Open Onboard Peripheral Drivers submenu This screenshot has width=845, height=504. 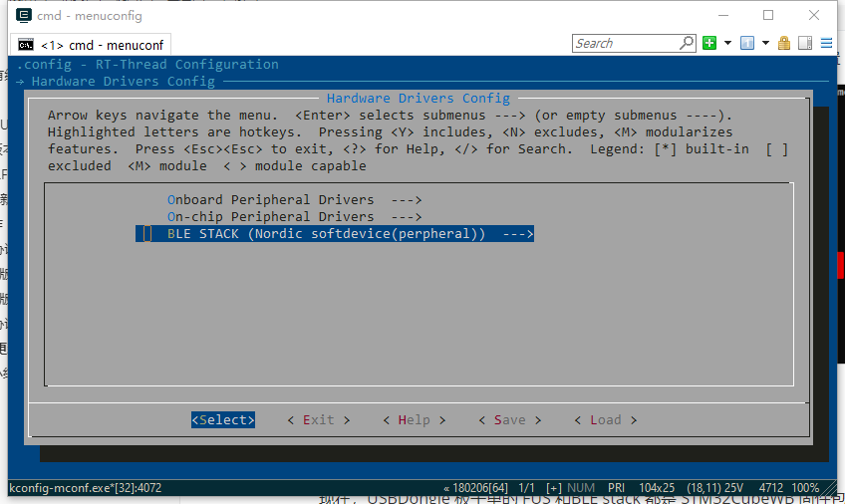tap(294, 199)
